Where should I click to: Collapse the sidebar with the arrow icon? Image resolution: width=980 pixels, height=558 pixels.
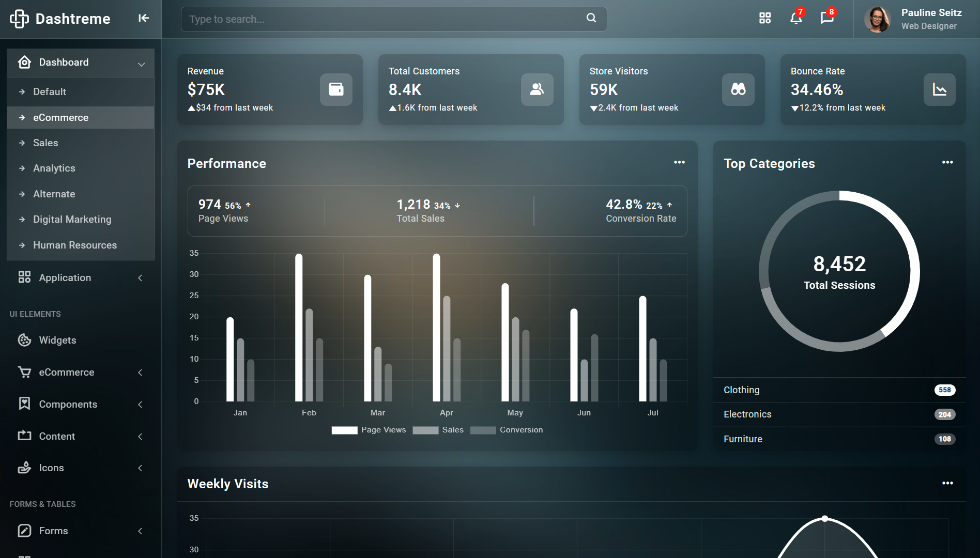[143, 19]
